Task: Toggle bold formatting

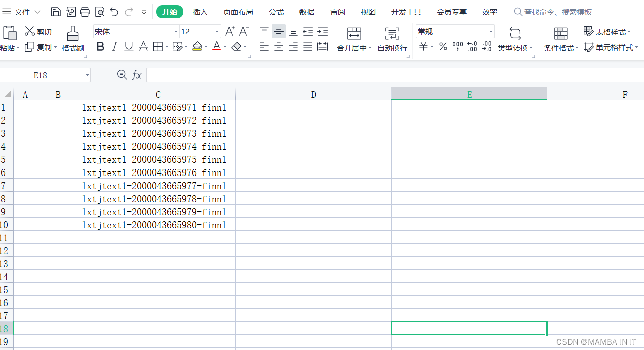Action: pos(100,47)
